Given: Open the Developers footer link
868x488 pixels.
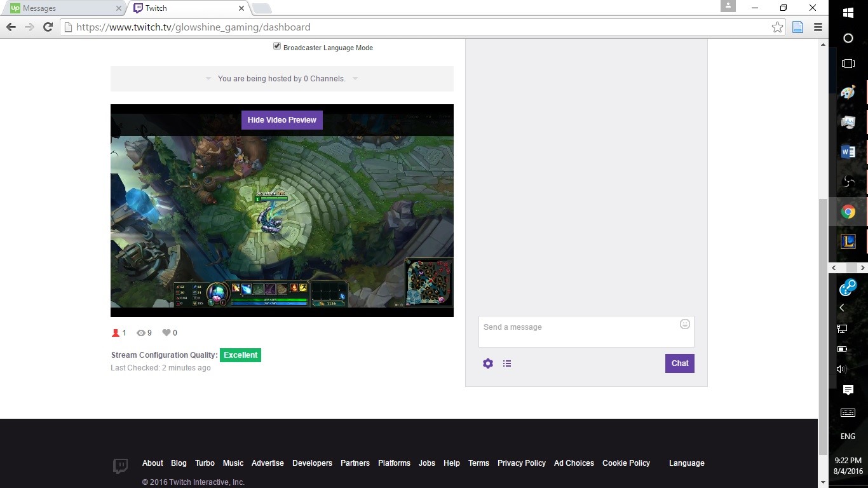Looking at the screenshot, I should pyautogui.click(x=312, y=463).
